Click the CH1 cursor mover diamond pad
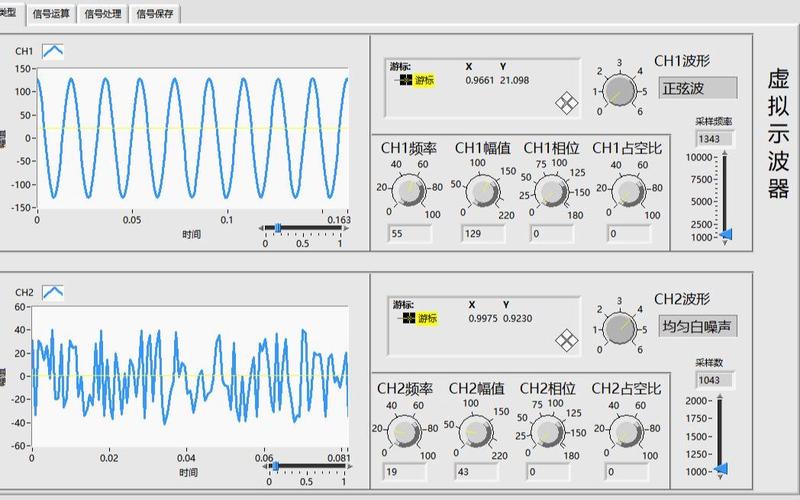This screenshot has width=800, height=500. tap(566, 104)
